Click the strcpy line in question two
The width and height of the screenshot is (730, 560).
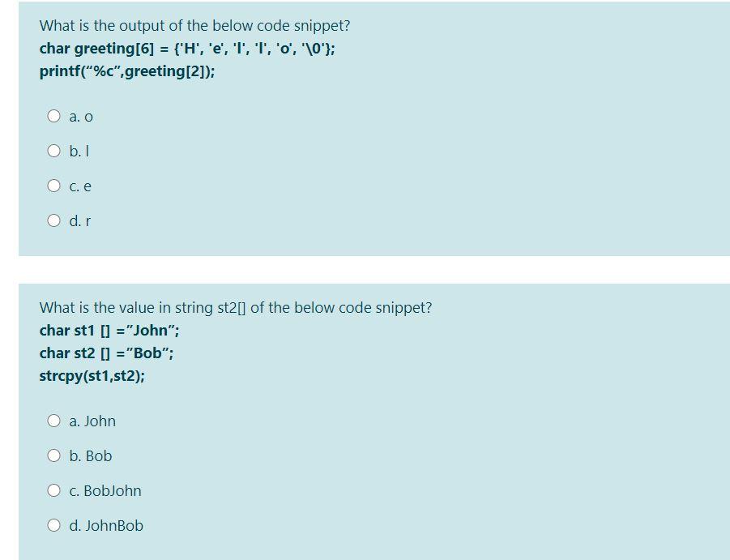tap(92, 375)
